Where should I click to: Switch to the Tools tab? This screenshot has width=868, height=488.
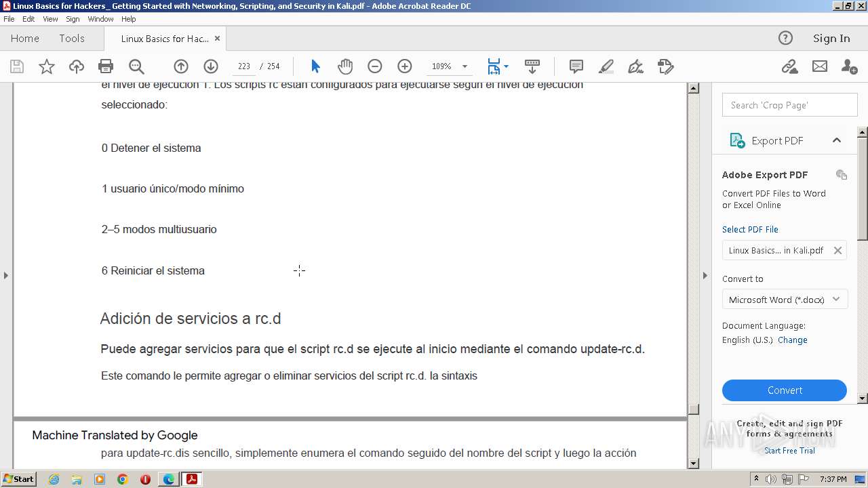pos(72,39)
